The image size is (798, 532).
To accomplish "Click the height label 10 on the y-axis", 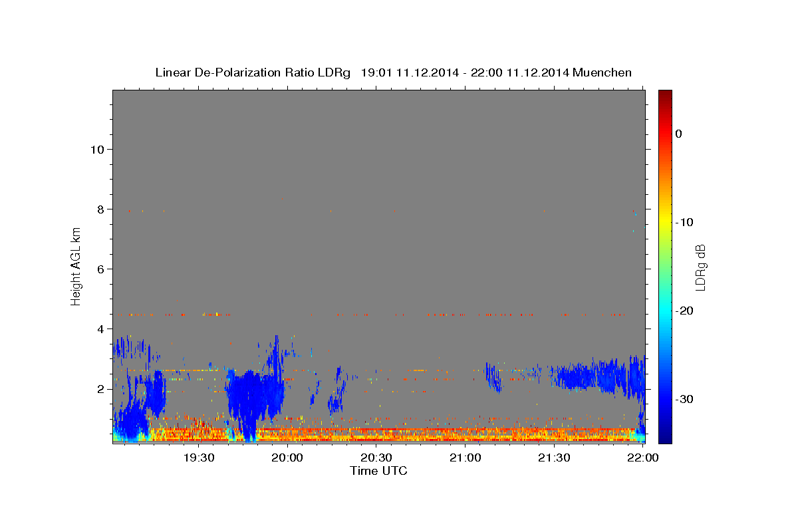I will (96, 149).
